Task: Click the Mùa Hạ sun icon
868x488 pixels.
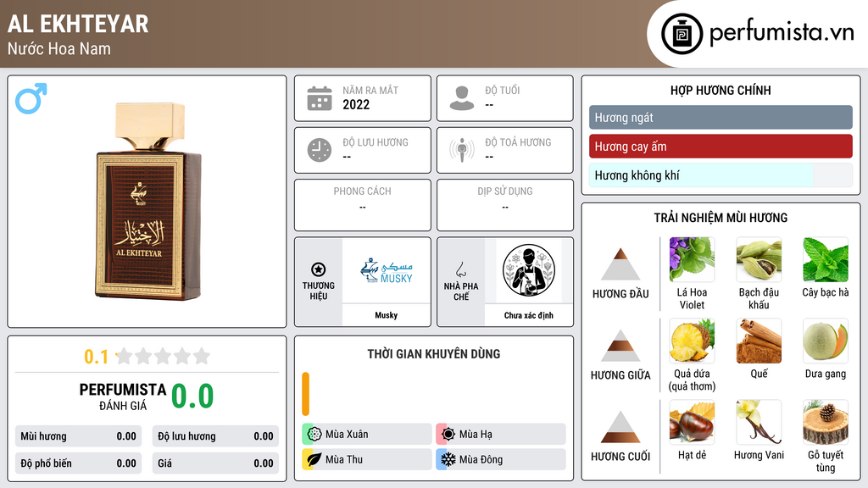Action: [x=448, y=435]
